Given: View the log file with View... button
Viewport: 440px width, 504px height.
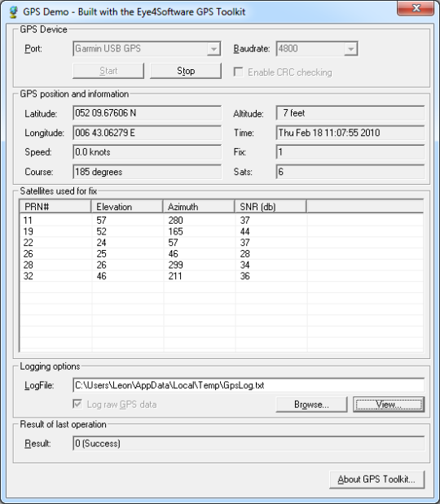Looking at the screenshot, I should tap(389, 405).
